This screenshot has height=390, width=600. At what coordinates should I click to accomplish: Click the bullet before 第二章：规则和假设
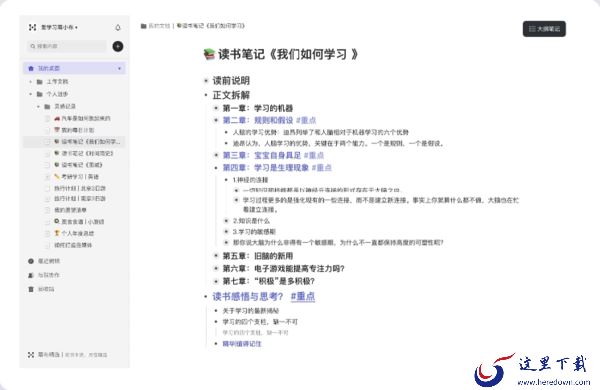point(216,120)
